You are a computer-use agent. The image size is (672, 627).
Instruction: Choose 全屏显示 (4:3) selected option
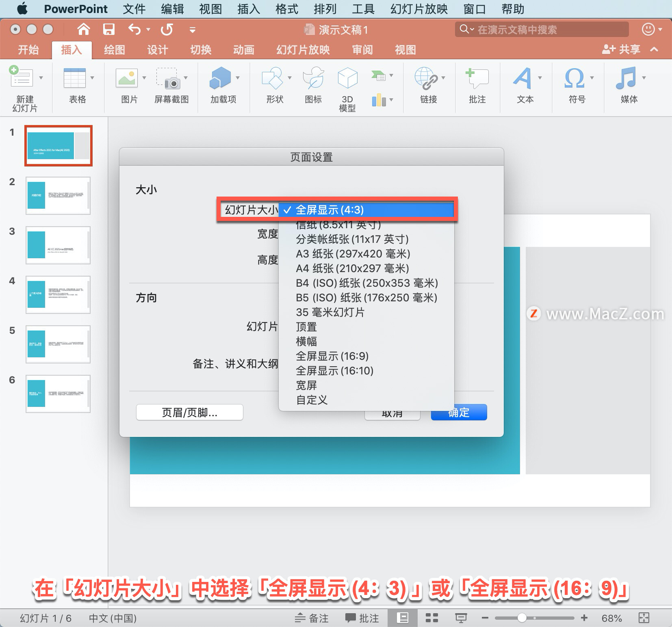[366, 210]
